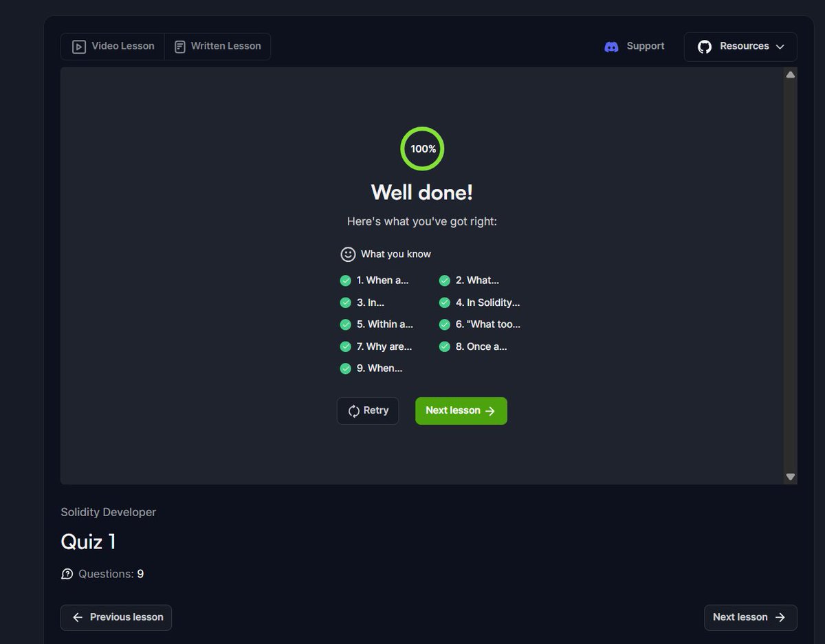This screenshot has width=825, height=644.
Task: Click the smiley face icon
Action: point(348,254)
